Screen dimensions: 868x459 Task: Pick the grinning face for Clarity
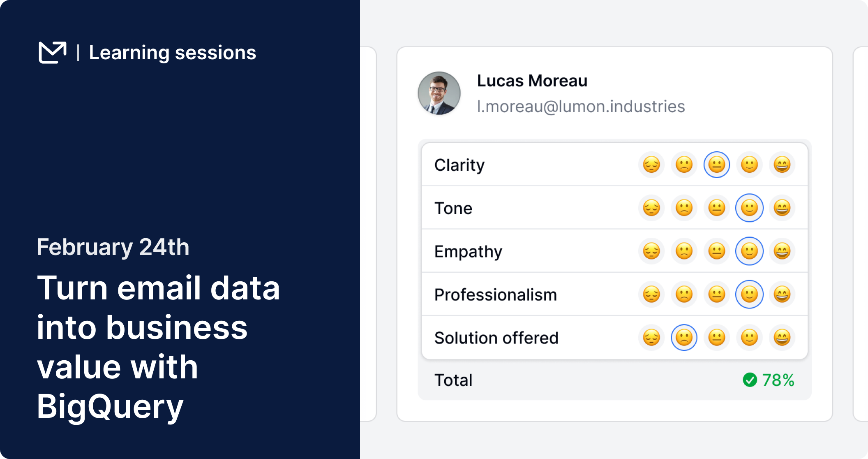[782, 165]
